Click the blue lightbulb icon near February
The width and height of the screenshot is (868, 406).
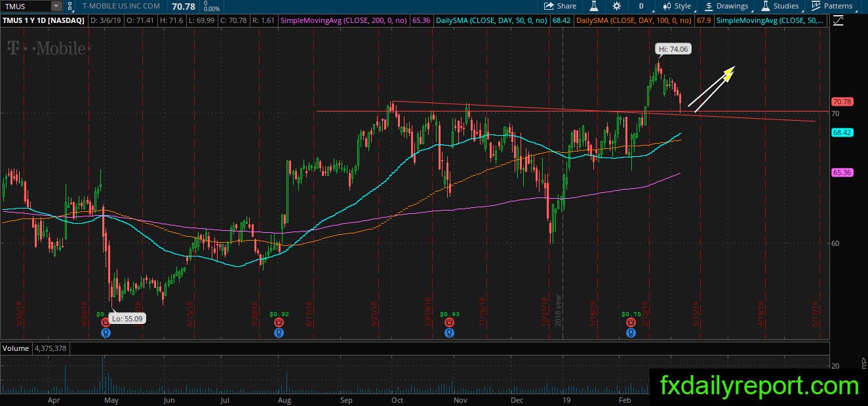point(631,333)
